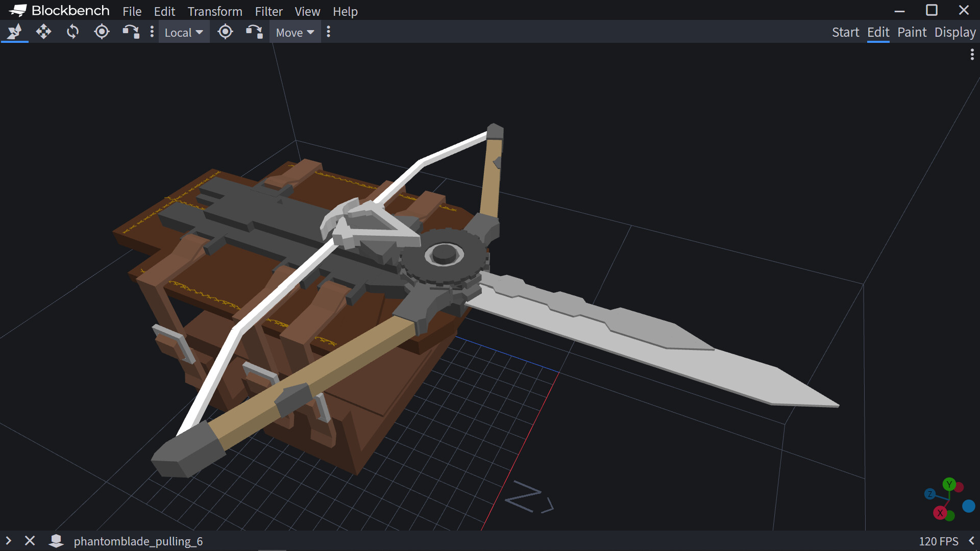Expand left sidebar with bottom-left chevron
Viewport: 980px width, 551px height.
[x=8, y=541]
